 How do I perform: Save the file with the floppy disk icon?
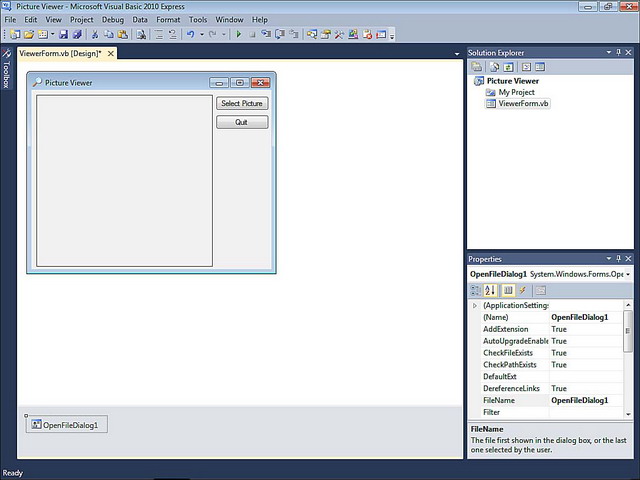tap(63, 35)
